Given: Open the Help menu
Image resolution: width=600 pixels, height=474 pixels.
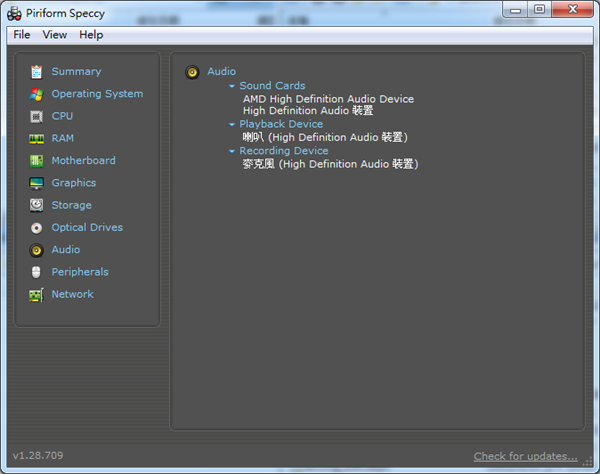Looking at the screenshot, I should (91, 35).
